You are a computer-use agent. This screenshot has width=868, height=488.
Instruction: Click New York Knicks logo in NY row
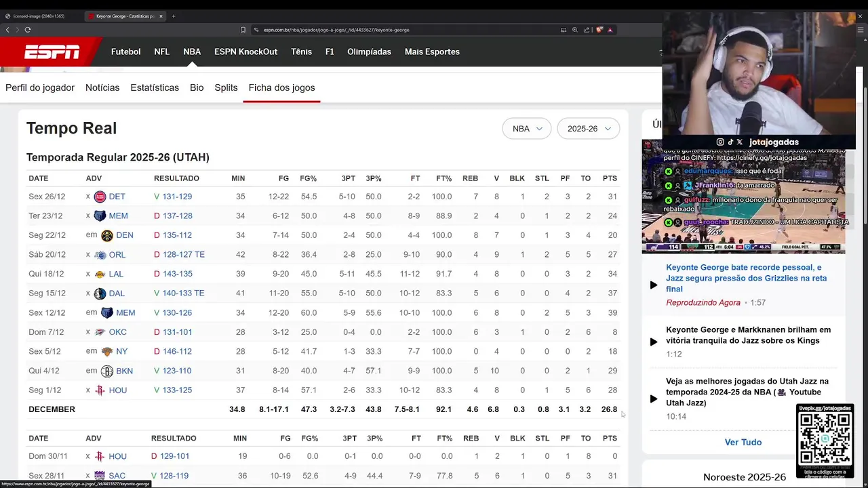[x=106, y=351]
